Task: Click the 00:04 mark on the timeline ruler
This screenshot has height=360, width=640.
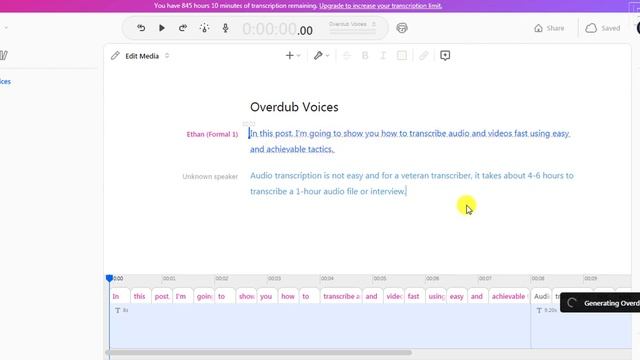Action: [327, 278]
